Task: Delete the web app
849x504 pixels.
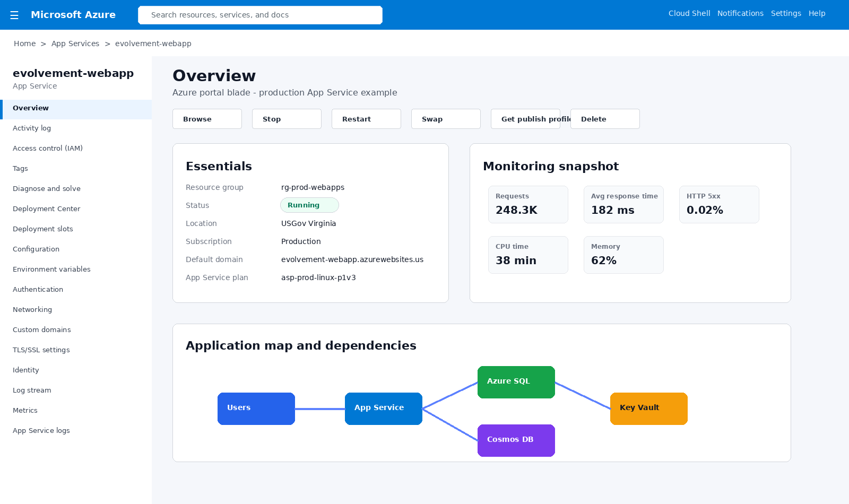Action: tap(605, 119)
